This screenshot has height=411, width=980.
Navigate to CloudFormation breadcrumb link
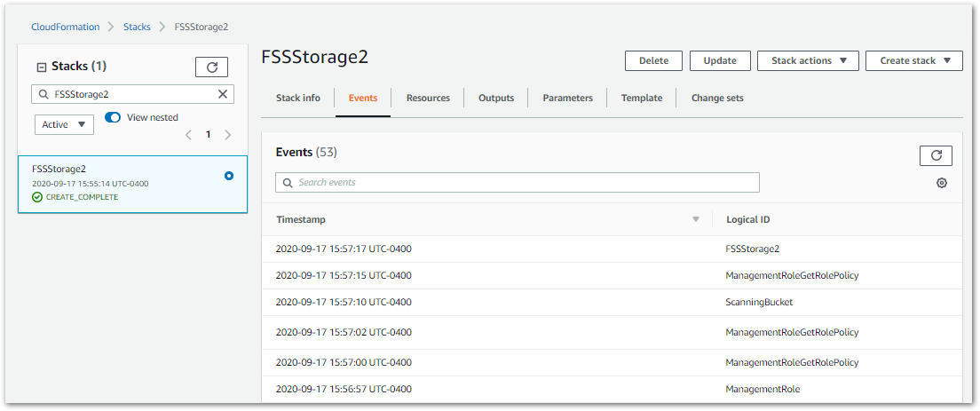63,27
